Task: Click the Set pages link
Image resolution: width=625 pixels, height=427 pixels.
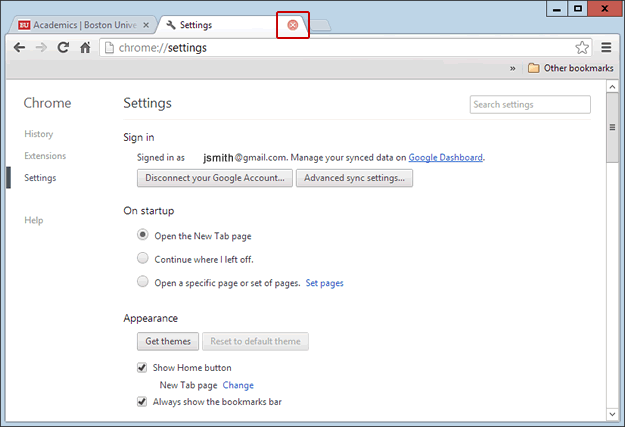Action: (324, 283)
